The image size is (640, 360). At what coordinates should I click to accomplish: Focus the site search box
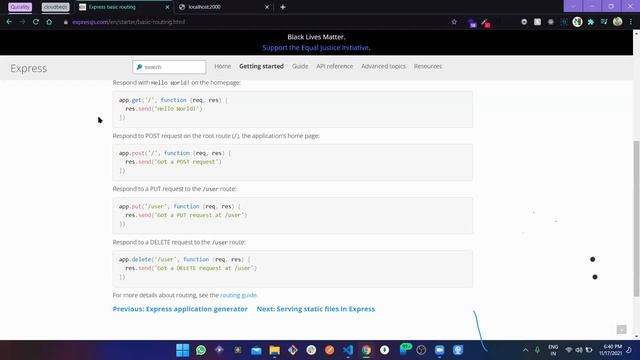point(169,67)
